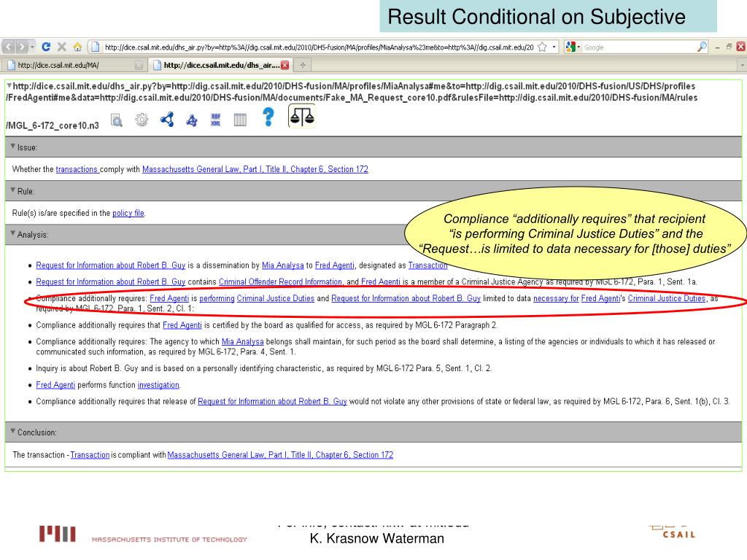Open Fred Agenti link before 'performs function'
The height and width of the screenshot is (560, 747).
55,385
